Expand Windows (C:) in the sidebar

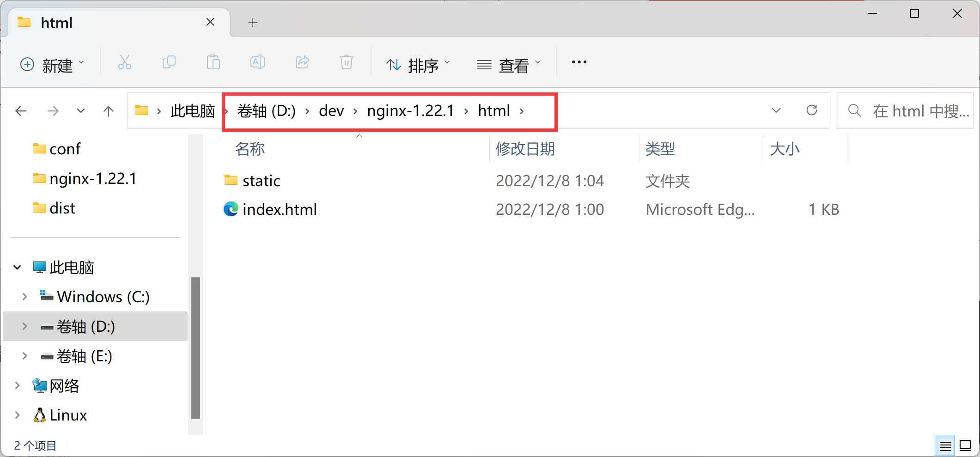24,296
